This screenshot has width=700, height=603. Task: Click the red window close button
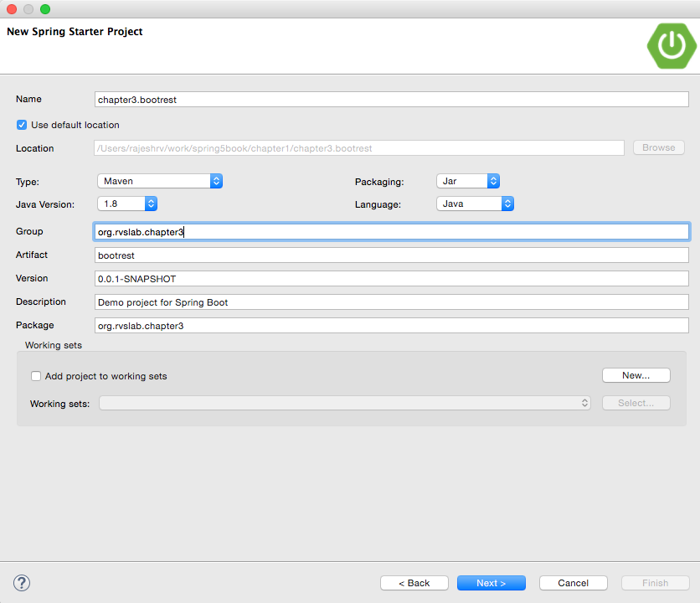[12, 9]
